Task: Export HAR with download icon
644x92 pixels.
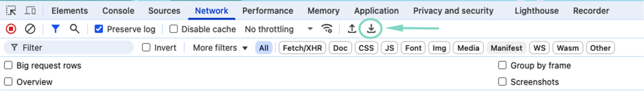Action: 371,29
